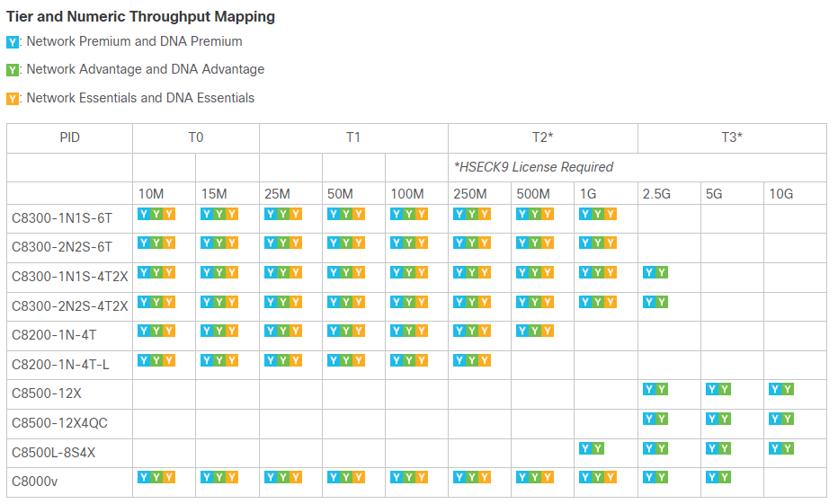Click orange Y badge in C8300-2N2S-6T row under 250M
The width and height of the screenshot is (838, 504).
pos(485,243)
